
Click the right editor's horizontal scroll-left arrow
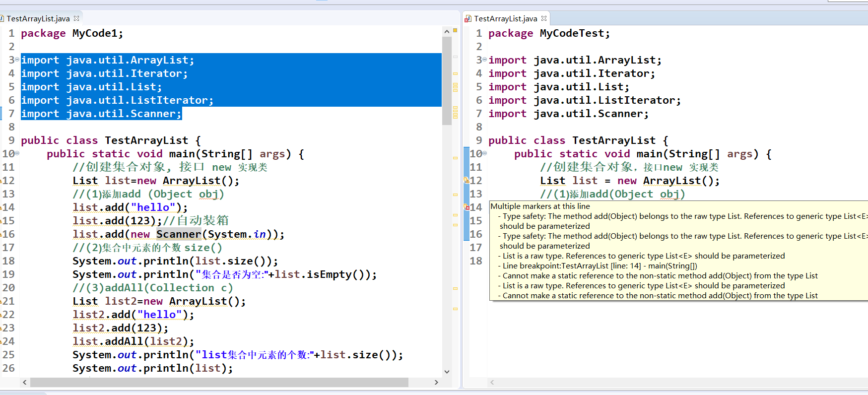[x=492, y=382]
